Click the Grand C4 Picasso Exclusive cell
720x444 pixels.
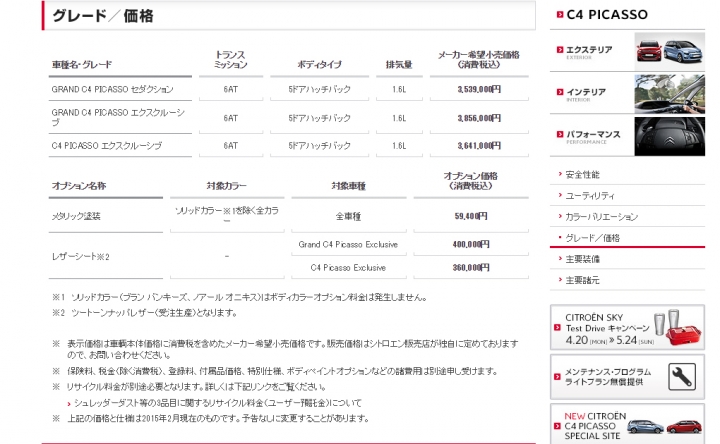click(x=348, y=244)
